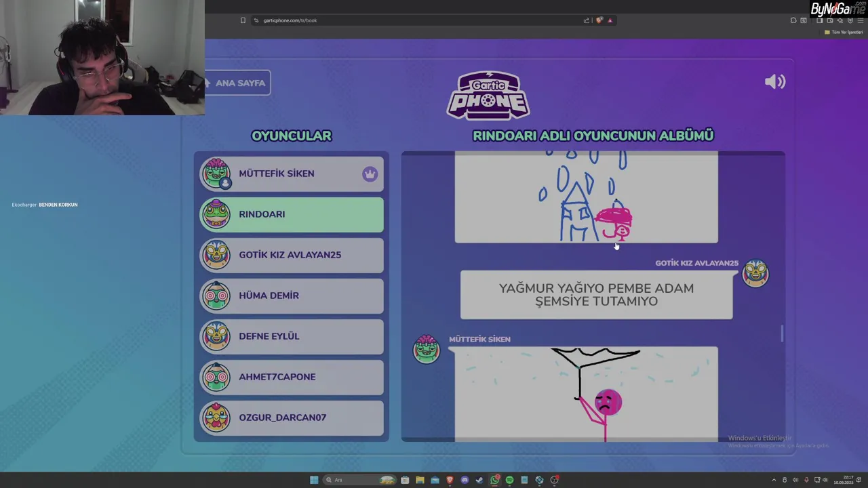Image resolution: width=868 pixels, height=488 pixels.
Task: Select player RINDOARI in the list
Action: [x=292, y=214]
